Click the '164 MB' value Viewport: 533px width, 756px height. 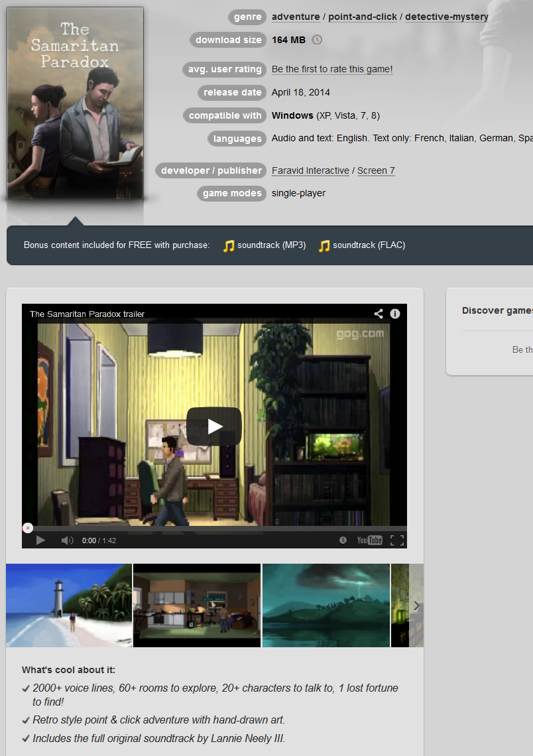(288, 40)
